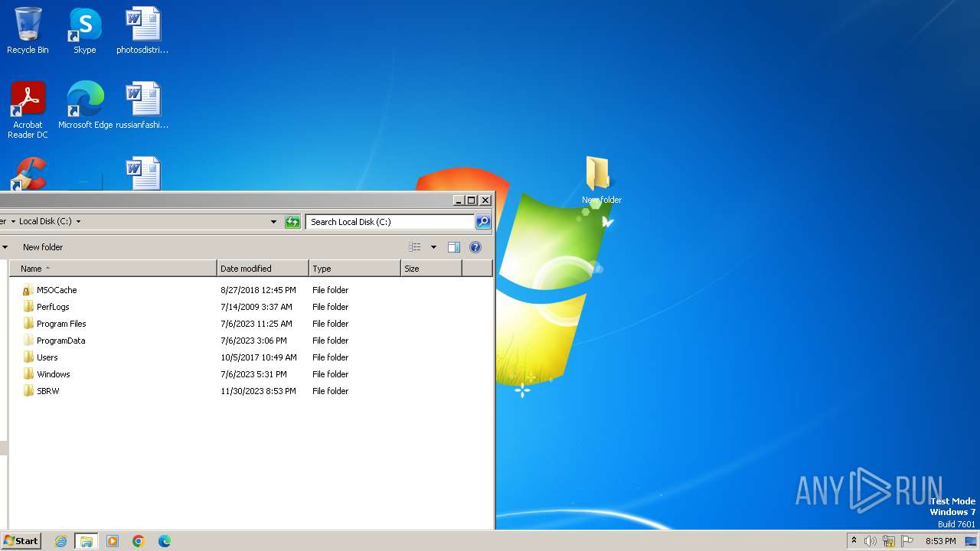
Task: Click the refresh button beside address bar
Action: [x=292, y=222]
